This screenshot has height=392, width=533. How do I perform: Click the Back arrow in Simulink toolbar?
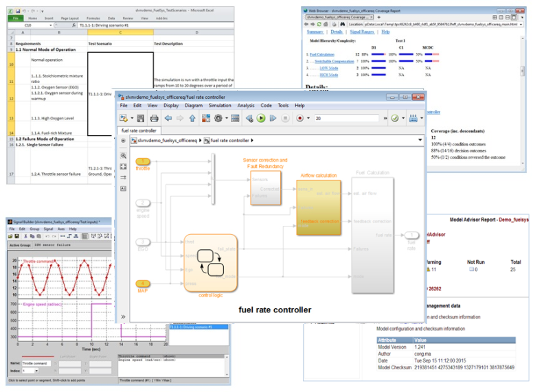(x=168, y=118)
